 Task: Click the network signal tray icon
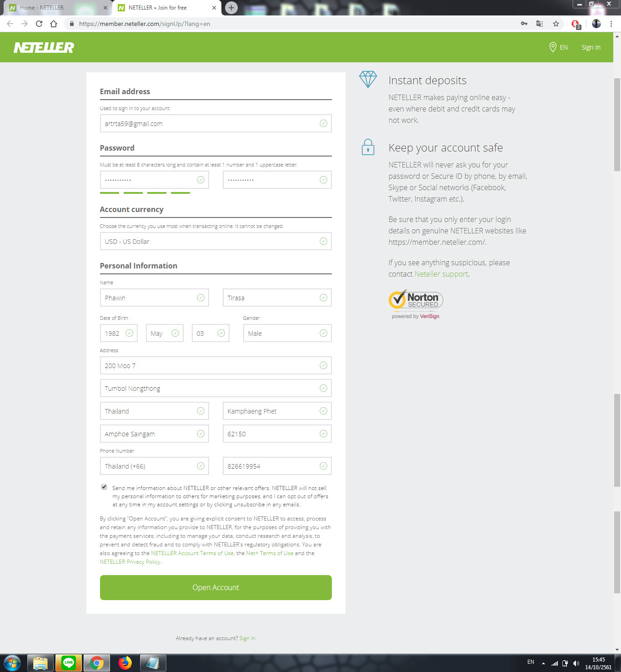555,663
